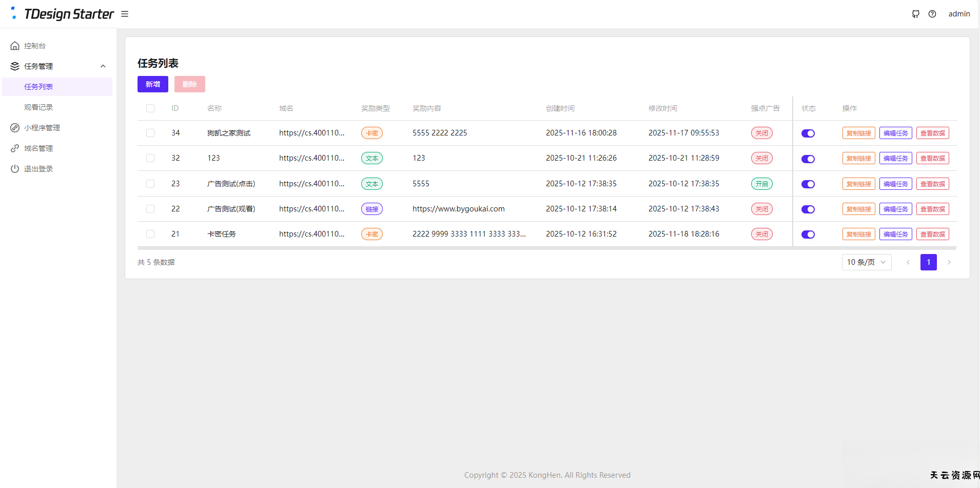
Task: Open 观看记录 in the sidebar
Action: [38, 107]
